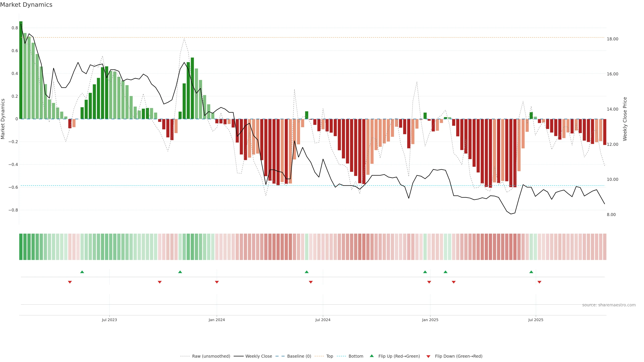Viewport: 644px width, 362px height.
Task: Click the Jul 2023 x-axis label
Action: tap(109, 320)
